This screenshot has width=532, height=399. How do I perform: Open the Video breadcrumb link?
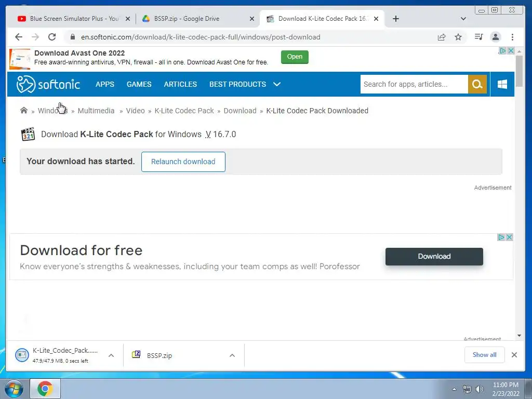click(136, 111)
